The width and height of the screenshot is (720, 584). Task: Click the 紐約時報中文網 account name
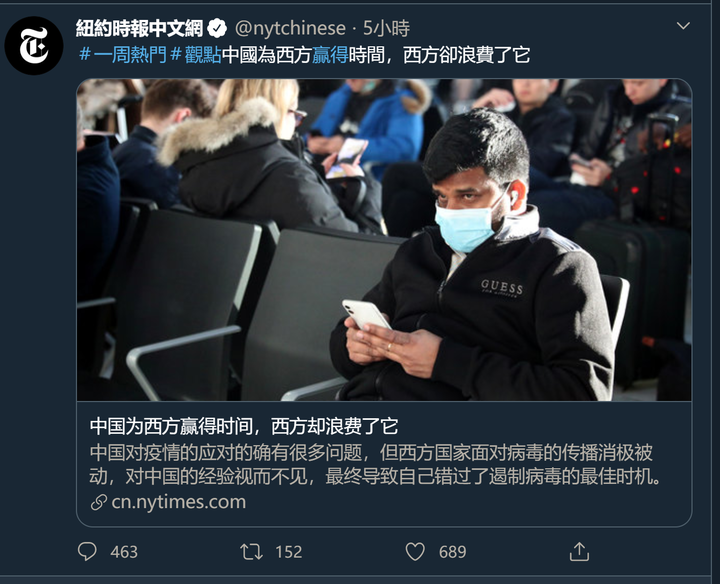point(139,28)
